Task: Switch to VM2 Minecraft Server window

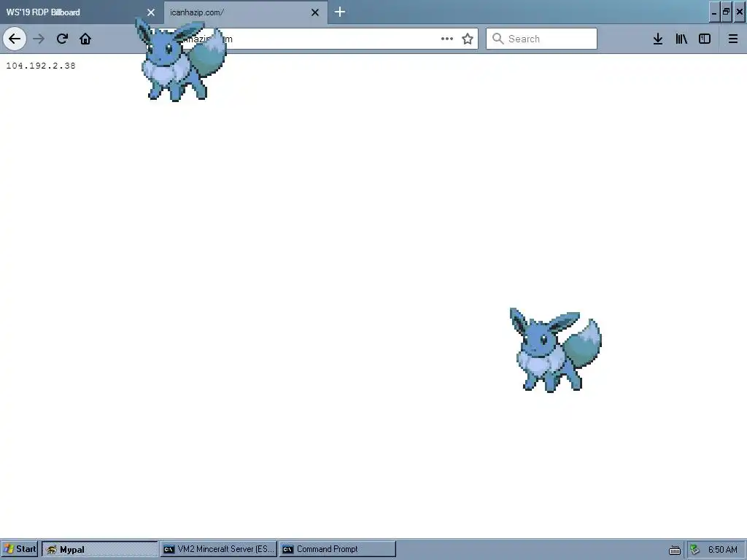Action: [218, 549]
